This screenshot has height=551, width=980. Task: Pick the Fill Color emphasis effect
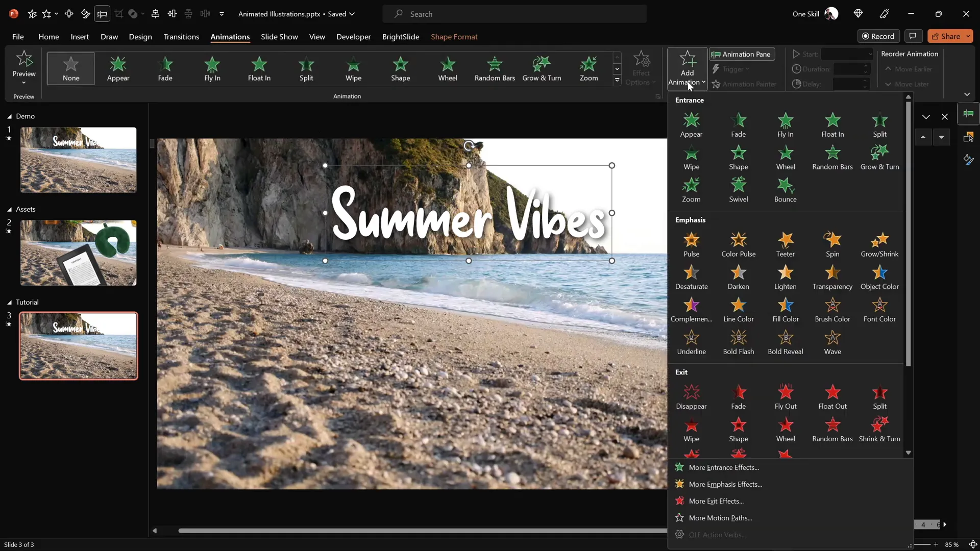click(x=785, y=310)
